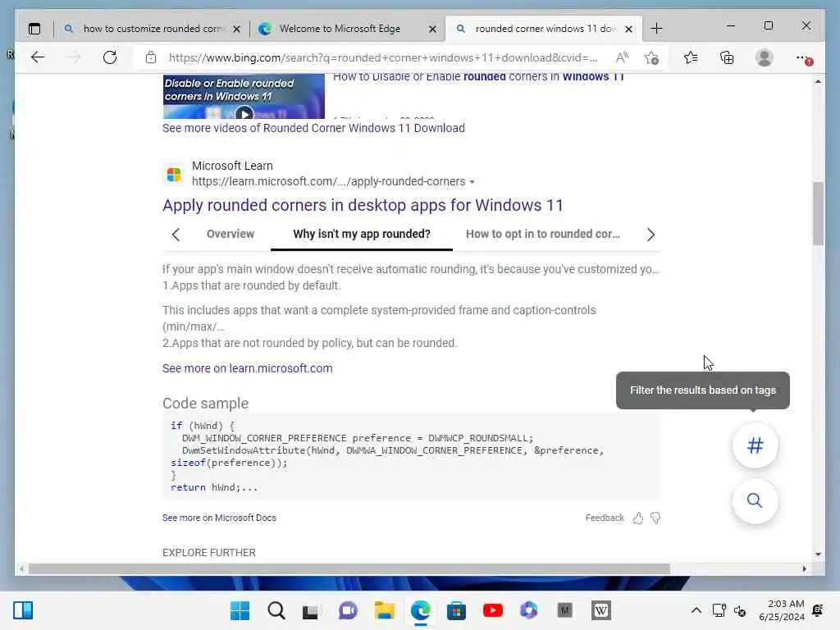Select the 'rounded corner windows 11 download' browser tab
The height and width of the screenshot is (630, 840).
point(546,29)
